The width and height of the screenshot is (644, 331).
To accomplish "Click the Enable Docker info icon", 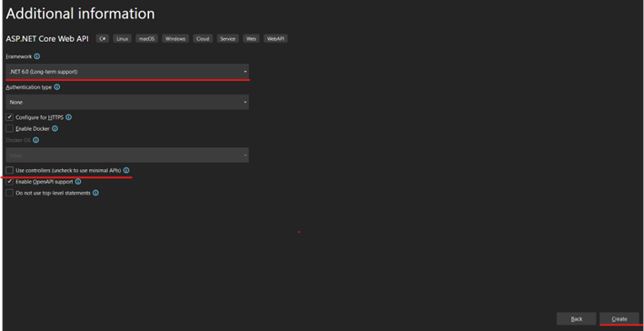I will click(54, 129).
